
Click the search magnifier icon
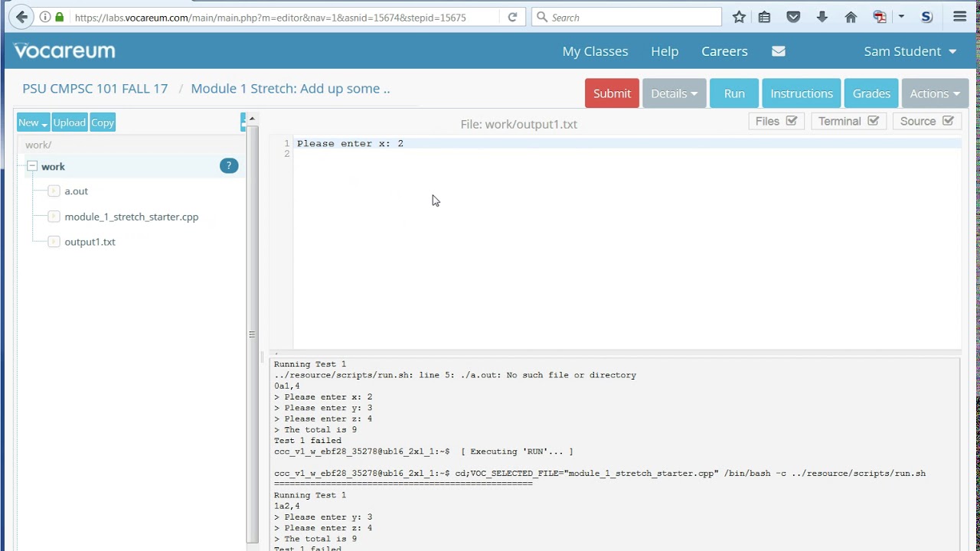pyautogui.click(x=542, y=17)
